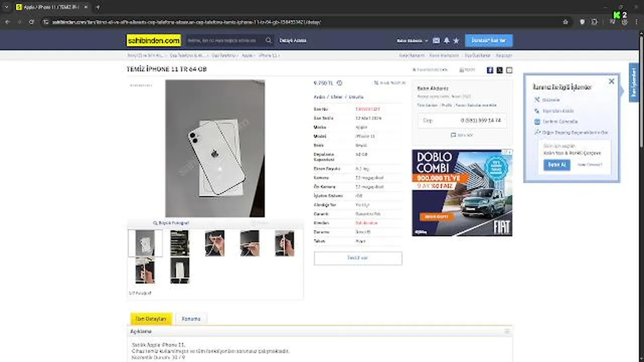Viewport: 644px width, 362px height.
Task: Open the notifications bell icon
Action: point(446,41)
